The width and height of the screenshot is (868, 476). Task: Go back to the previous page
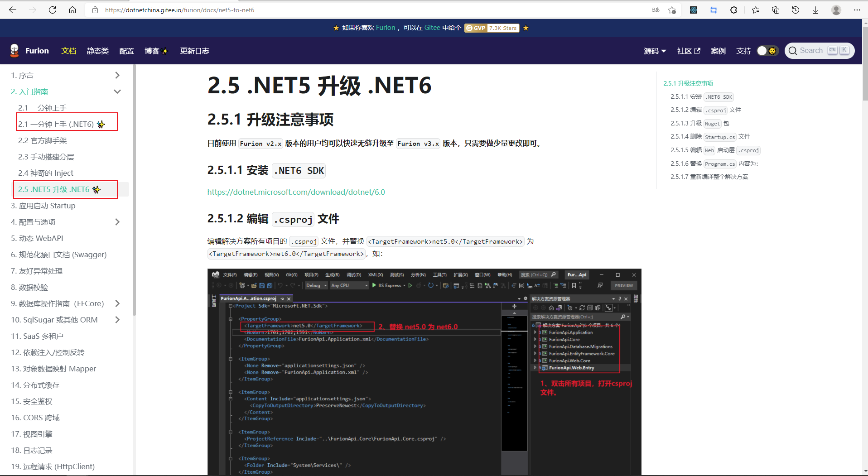point(13,10)
